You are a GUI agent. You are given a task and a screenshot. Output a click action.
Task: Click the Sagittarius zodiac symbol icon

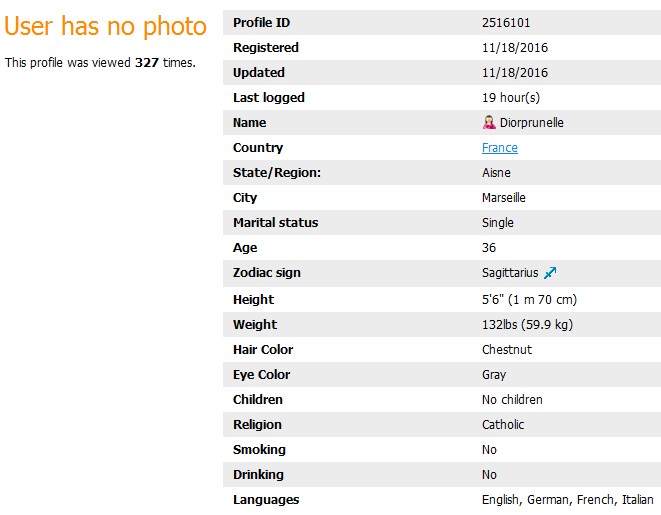(550, 273)
